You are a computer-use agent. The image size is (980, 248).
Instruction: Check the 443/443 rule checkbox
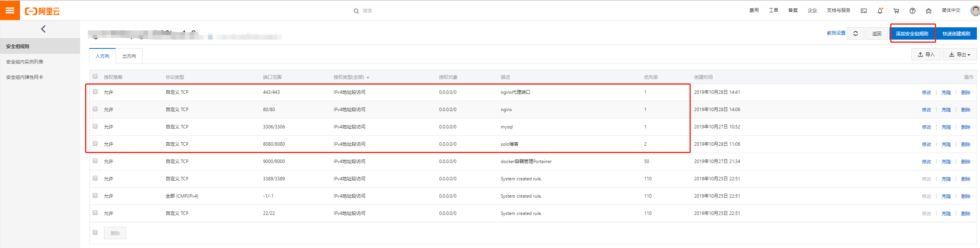[x=95, y=92]
